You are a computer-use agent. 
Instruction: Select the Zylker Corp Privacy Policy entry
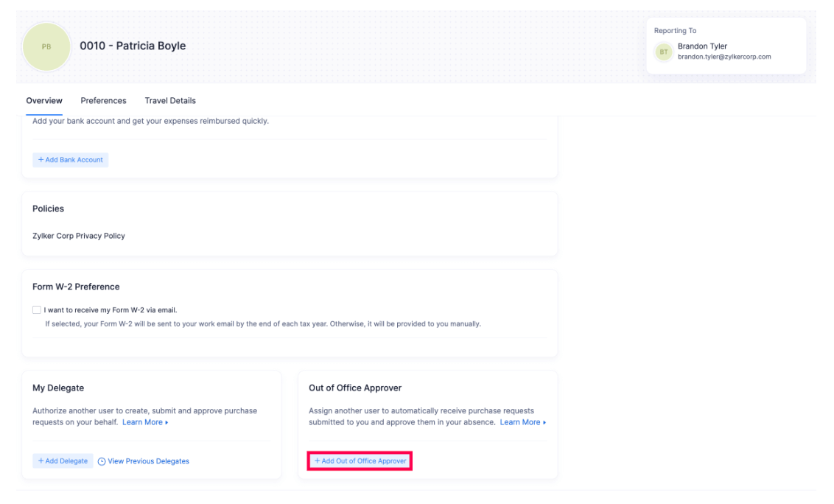point(77,236)
